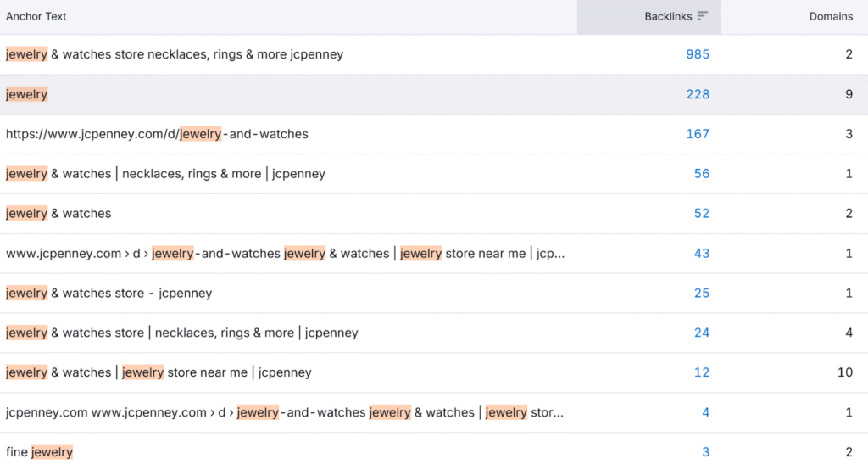This screenshot has height=470, width=868.
Task: View the 24 backlinks link
Action: [701, 333]
